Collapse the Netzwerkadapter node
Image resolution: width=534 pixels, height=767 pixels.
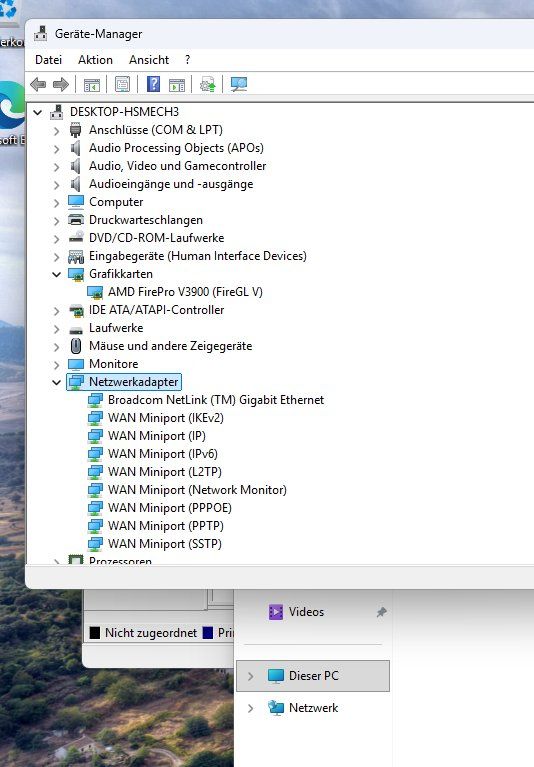(56, 383)
